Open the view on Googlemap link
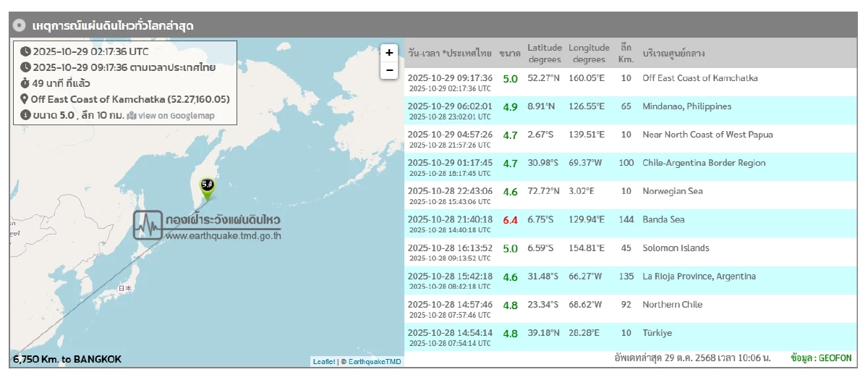 click(x=171, y=116)
